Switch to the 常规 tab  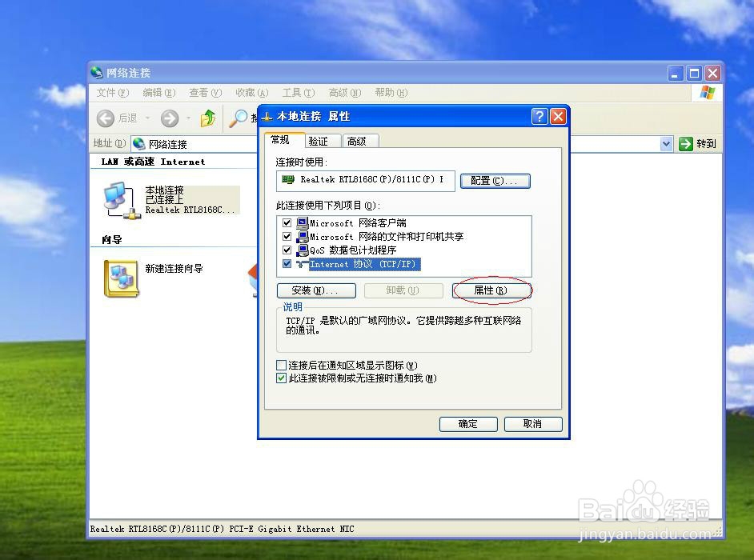point(284,140)
